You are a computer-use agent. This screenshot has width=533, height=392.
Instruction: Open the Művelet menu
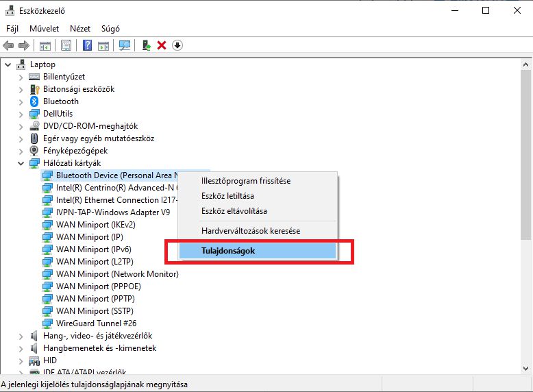coord(45,29)
